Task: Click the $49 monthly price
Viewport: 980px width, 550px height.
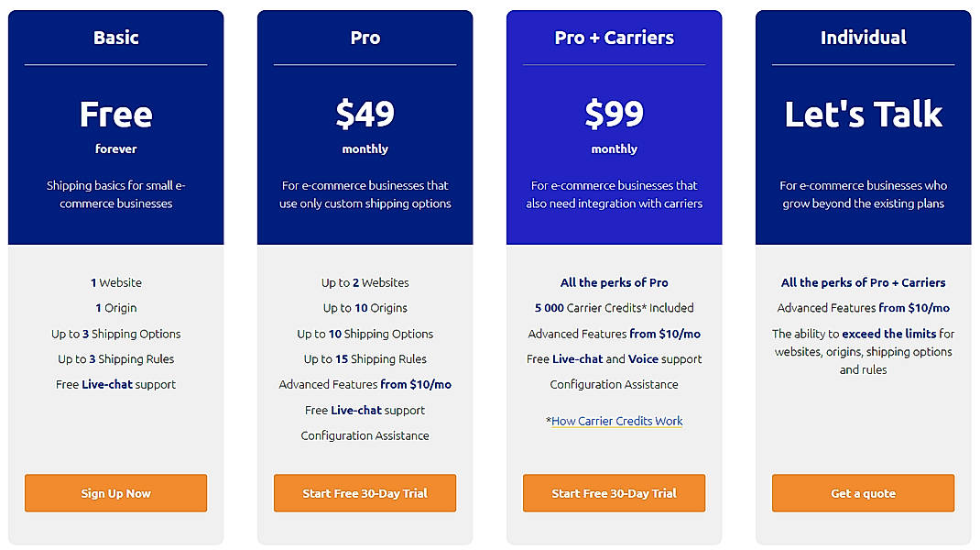Action: 365,113
